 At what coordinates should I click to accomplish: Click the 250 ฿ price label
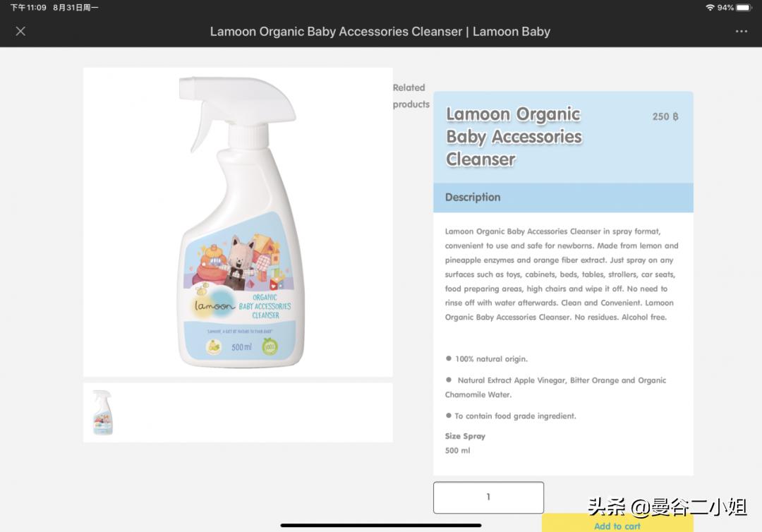(x=665, y=116)
